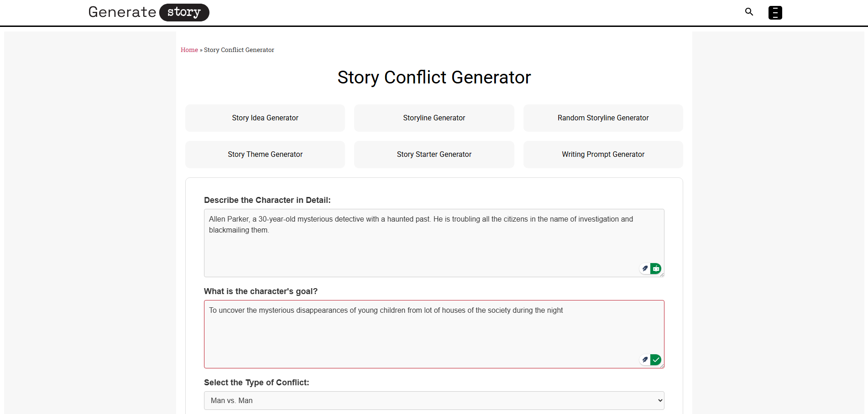Open the Story Starter Generator
Image resolution: width=868 pixels, height=414 pixels.
(x=434, y=154)
